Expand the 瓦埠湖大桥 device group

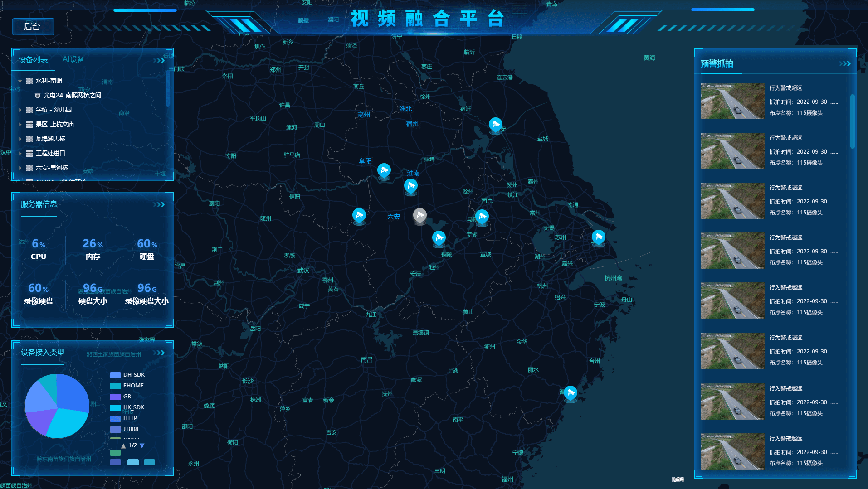pos(20,139)
